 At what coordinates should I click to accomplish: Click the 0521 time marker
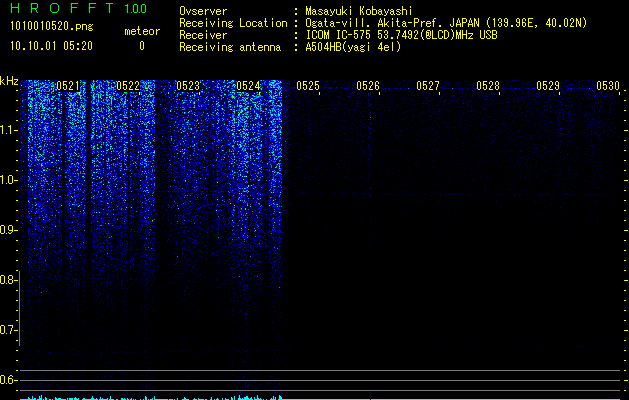68,86
